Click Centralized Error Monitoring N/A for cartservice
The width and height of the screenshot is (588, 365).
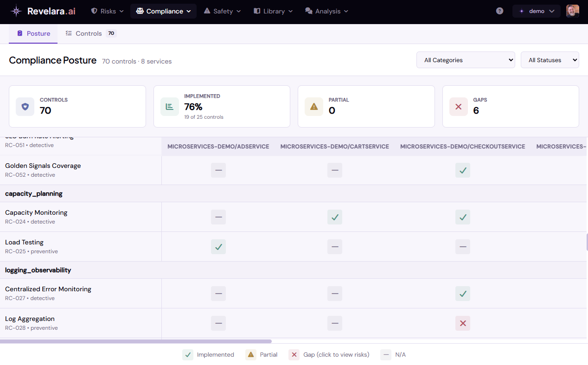pos(335,294)
